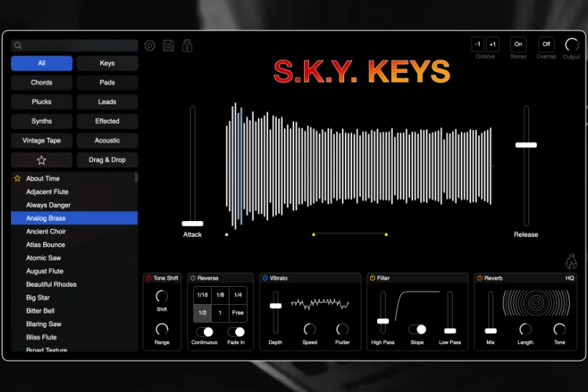Viewport: 588px width, 392px height.
Task: Toggle Overlap Off button
Action: tap(546, 44)
